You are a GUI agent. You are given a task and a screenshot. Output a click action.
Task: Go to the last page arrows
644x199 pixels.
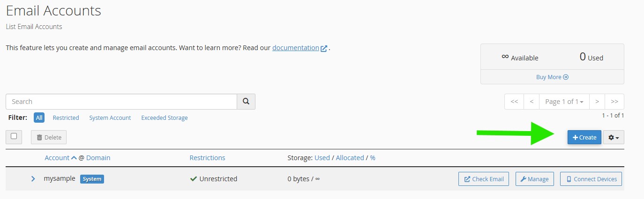tap(614, 102)
